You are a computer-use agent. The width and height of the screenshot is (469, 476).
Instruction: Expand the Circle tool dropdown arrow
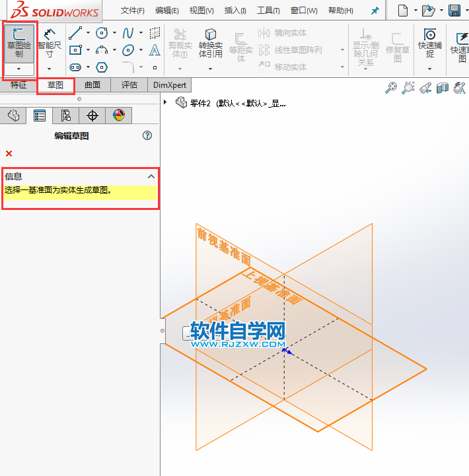tap(114, 33)
